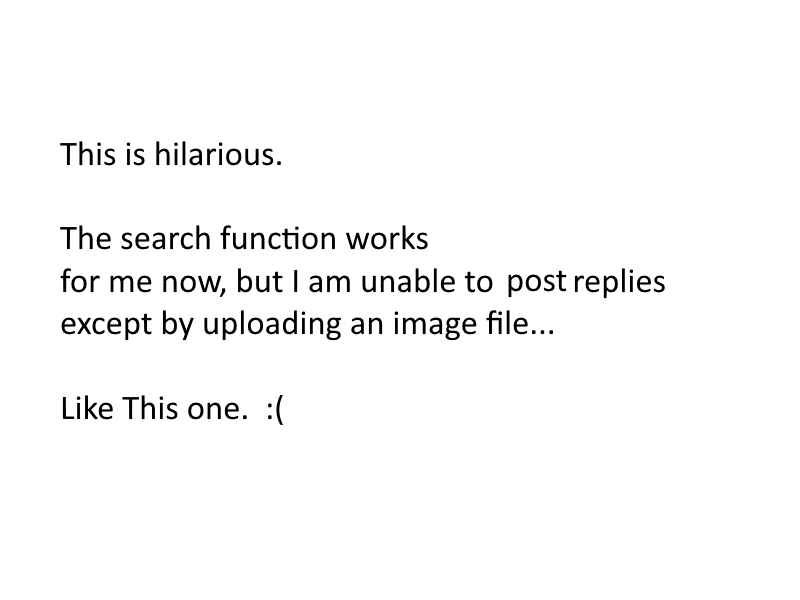Click the word 'search' in second paragraph
800x600 pixels.
[165, 238]
